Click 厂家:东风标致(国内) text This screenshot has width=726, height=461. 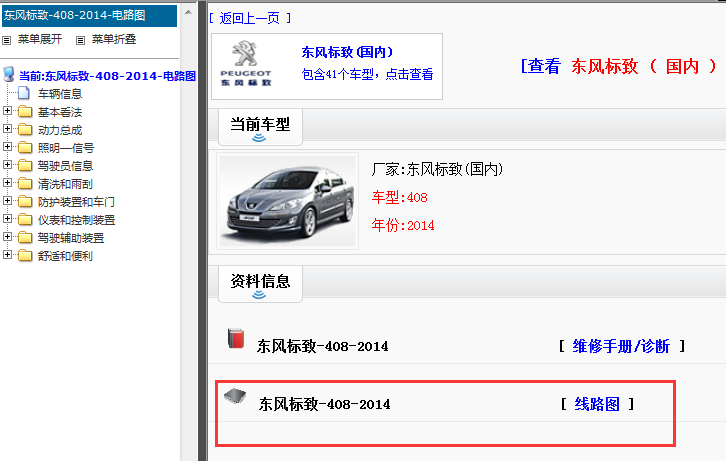(x=437, y=169)
